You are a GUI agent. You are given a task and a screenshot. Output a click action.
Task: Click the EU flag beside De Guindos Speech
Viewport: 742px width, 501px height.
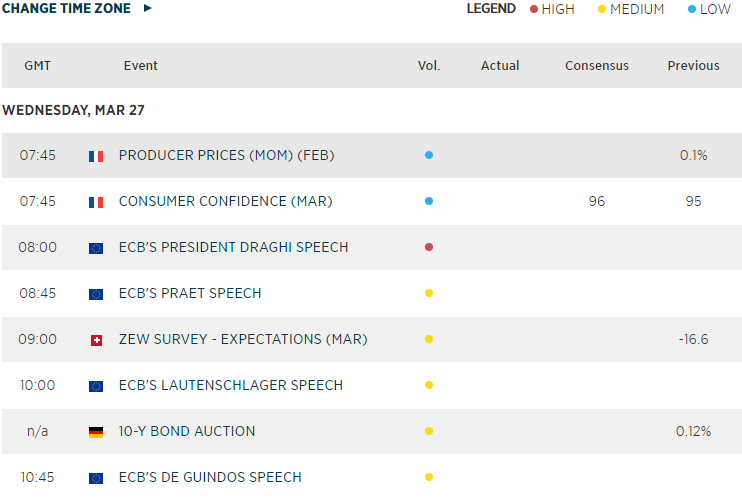(96, 478)
